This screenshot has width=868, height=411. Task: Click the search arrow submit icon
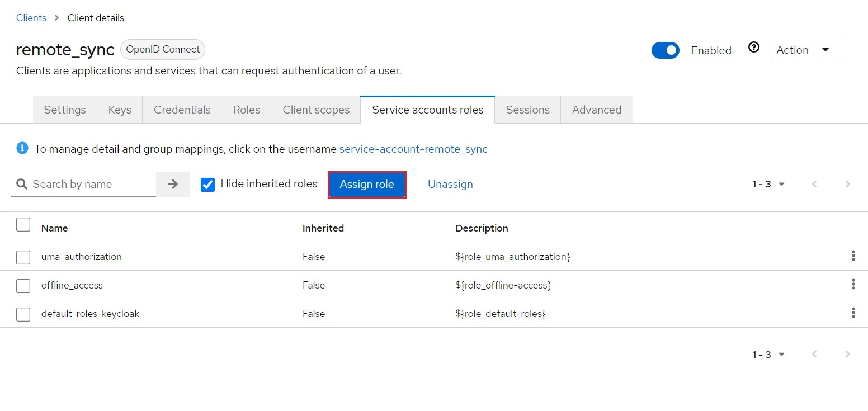173,184
